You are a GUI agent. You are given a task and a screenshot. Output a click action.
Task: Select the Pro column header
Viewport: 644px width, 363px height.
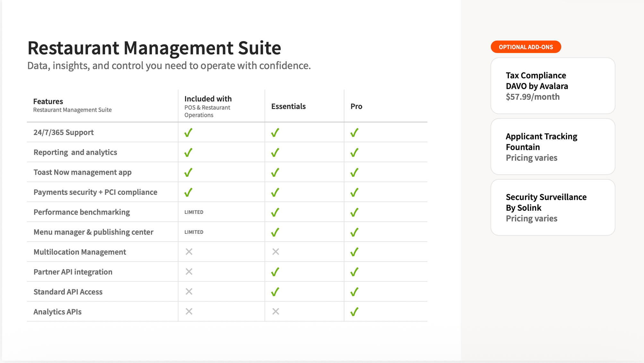coord(356,106)
